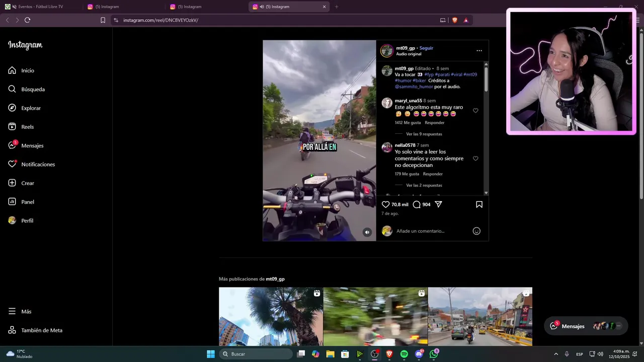View likes on 1412 Me gusta
Screen dimensions: 644x362
tap(408, 123)
